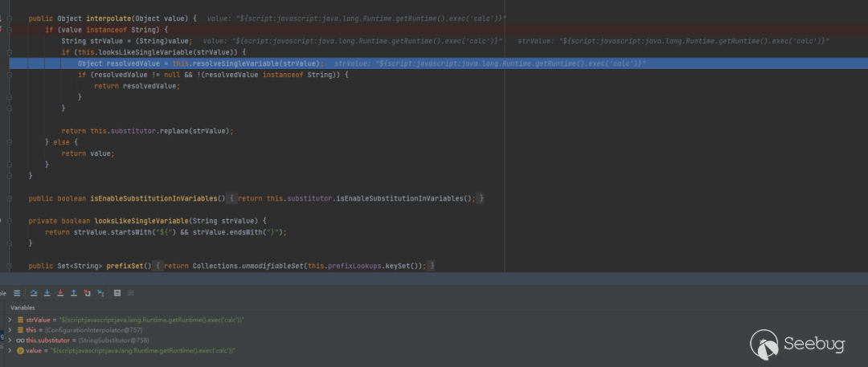
Task: Click the Step Out debugger icon
Action: click(74, 293)
